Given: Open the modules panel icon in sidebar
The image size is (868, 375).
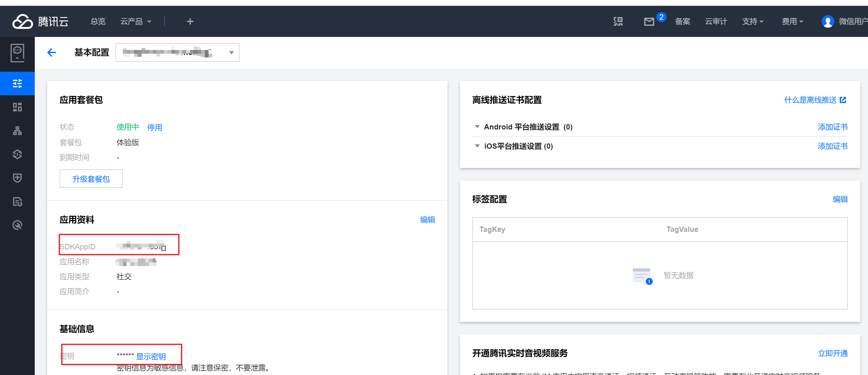Looking at the screenshot, I should (17, 107).
